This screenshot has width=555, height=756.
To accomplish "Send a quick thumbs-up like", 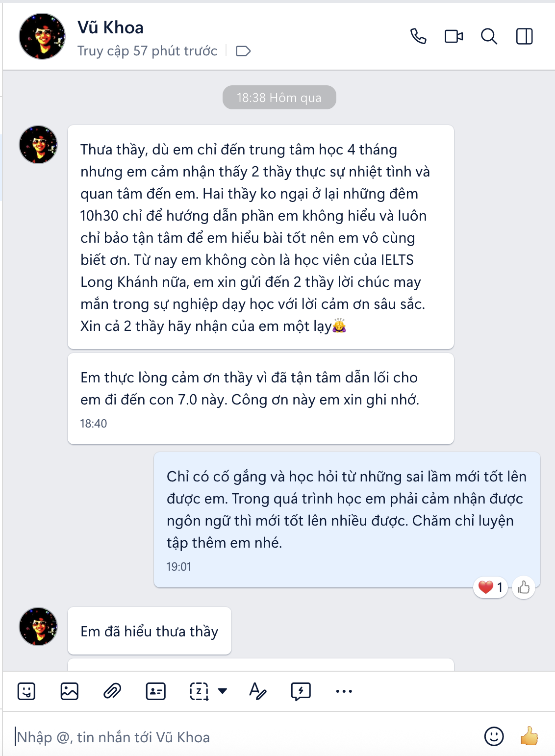I will [x=530, y=736].
